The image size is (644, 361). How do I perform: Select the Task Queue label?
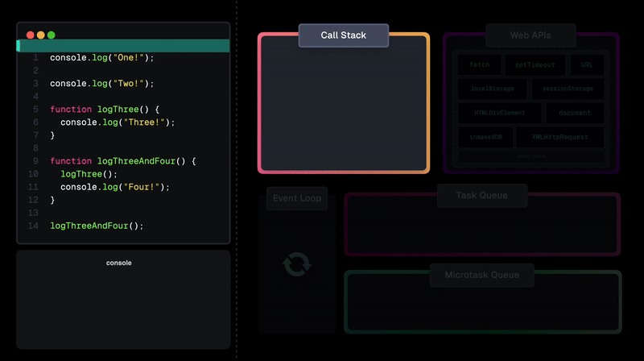click(482, 195)
